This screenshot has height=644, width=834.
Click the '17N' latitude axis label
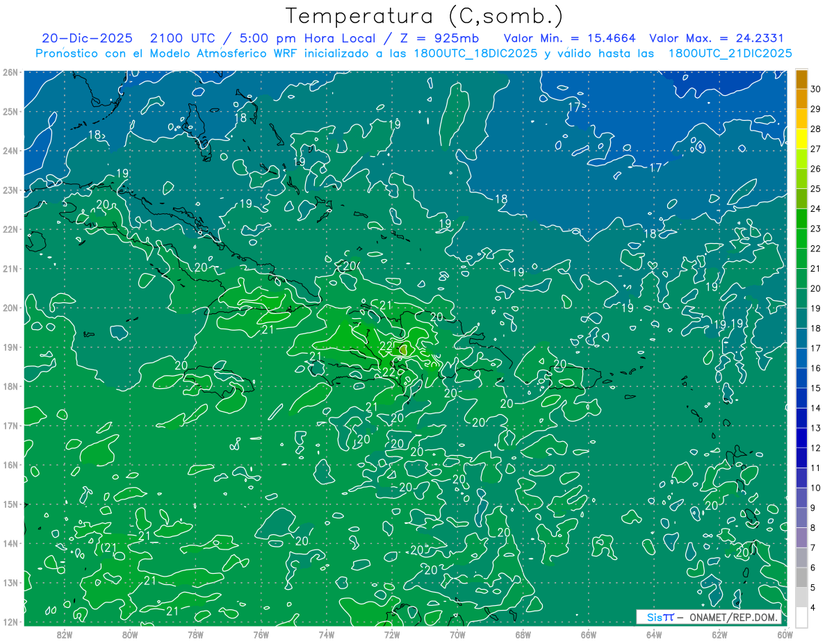point(10,425)
